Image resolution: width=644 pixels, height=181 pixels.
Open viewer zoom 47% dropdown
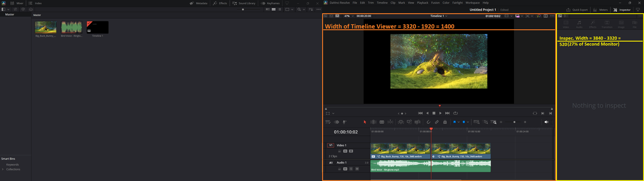(x=349, y=16)
